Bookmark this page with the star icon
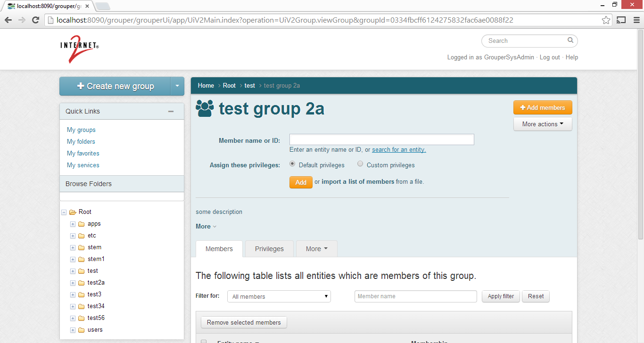 click(606, 20)
